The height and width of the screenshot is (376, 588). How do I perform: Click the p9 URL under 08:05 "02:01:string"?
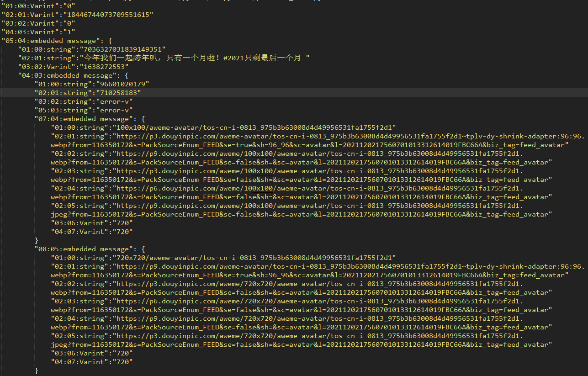click(318, 270)
